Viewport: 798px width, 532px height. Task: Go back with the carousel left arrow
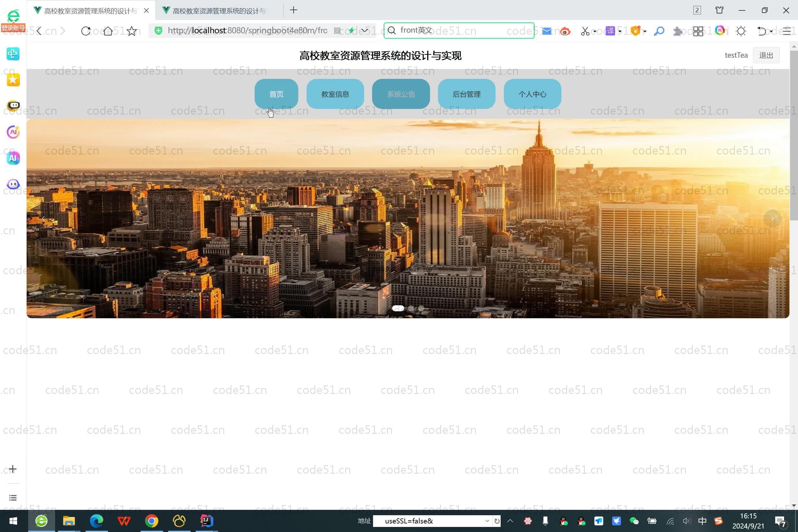click(43, 218)
